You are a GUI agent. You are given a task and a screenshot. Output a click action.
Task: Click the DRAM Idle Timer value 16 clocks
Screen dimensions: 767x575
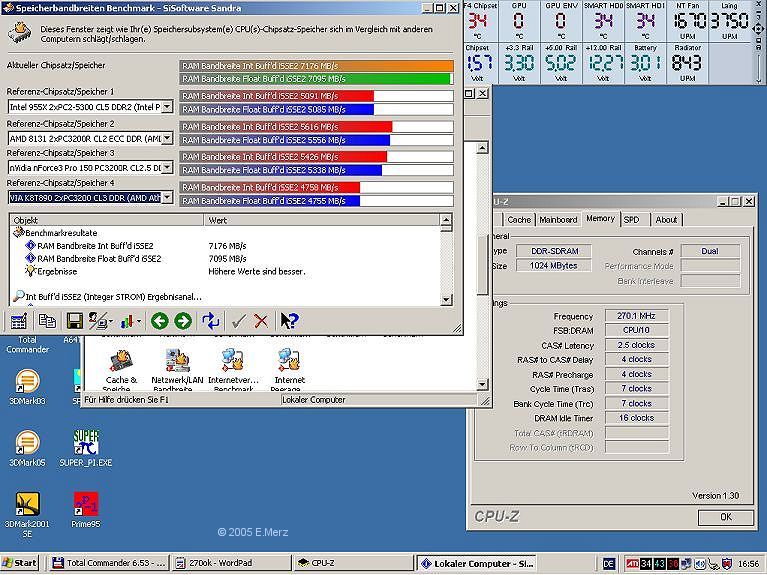tap(636, 418)
